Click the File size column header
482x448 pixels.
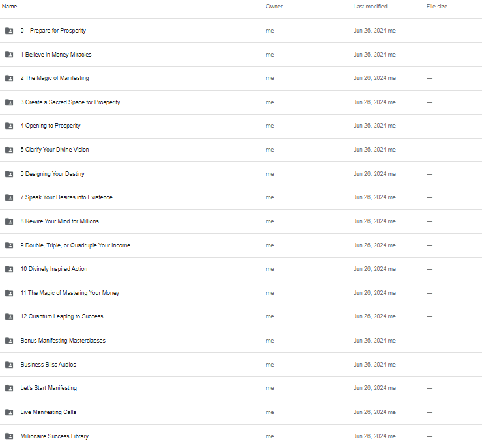point(437,7)
